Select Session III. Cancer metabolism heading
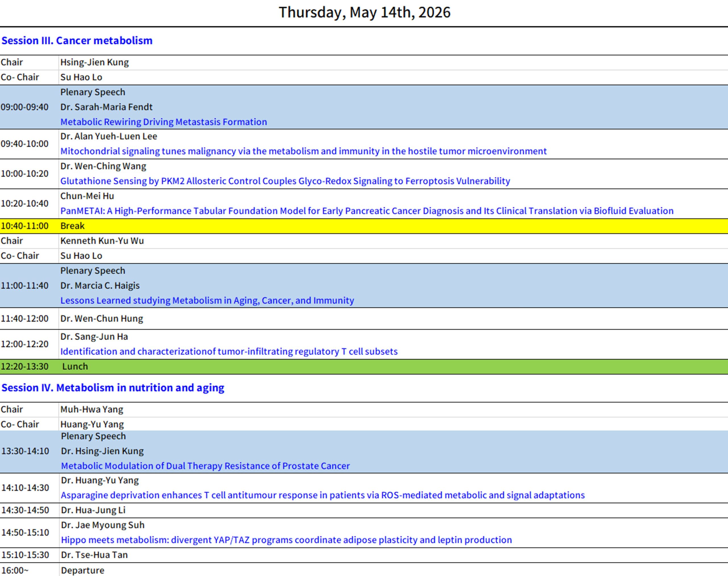 pyautogui.click(x=77, y=40)
